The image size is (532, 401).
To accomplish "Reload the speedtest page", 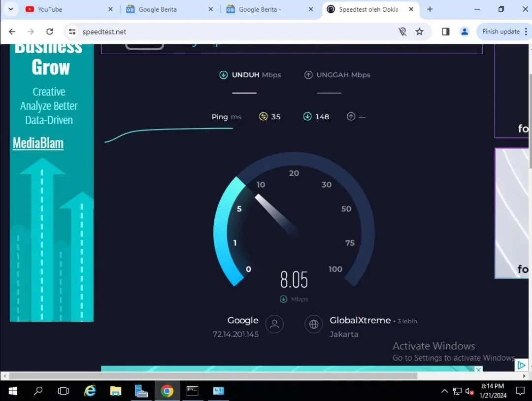I will click(50, 32).
